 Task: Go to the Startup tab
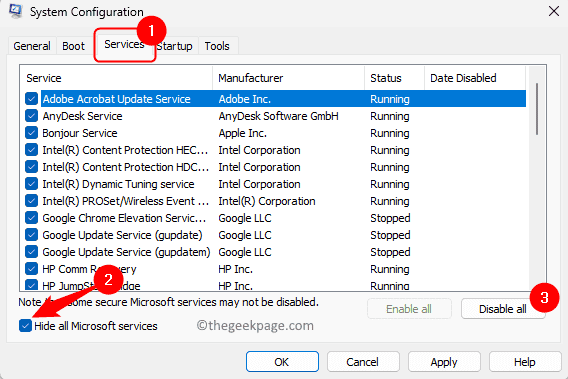tap(175, 46)
